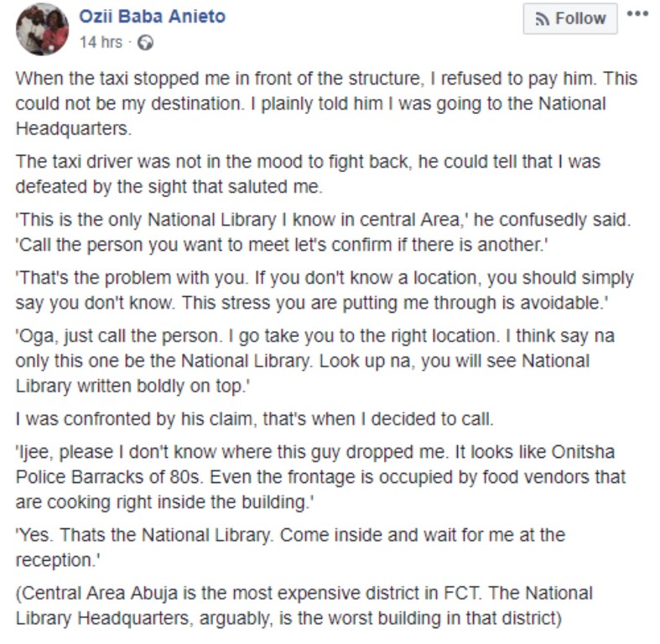The width and height of the screenshot is (660, 644).
Task: Click the word 'Headquarters.' ending first paragraph
Action: [x=74, y=128]
